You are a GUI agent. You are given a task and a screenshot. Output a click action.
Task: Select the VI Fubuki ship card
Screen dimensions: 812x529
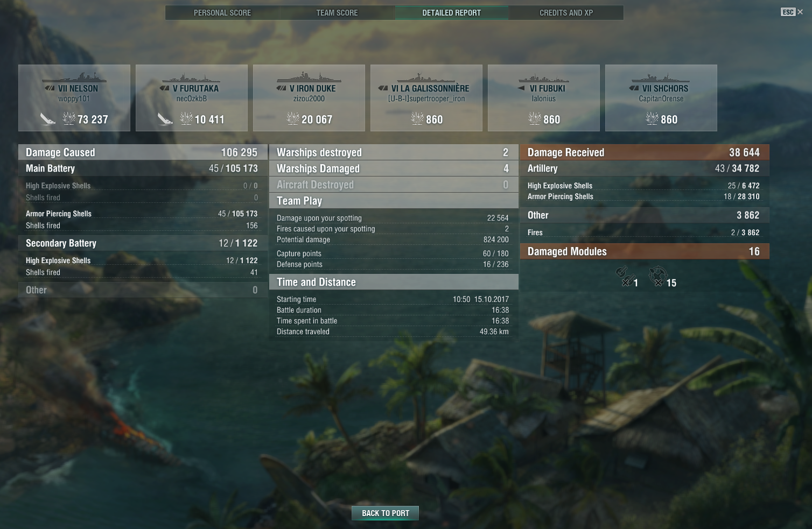pos(544,98)
